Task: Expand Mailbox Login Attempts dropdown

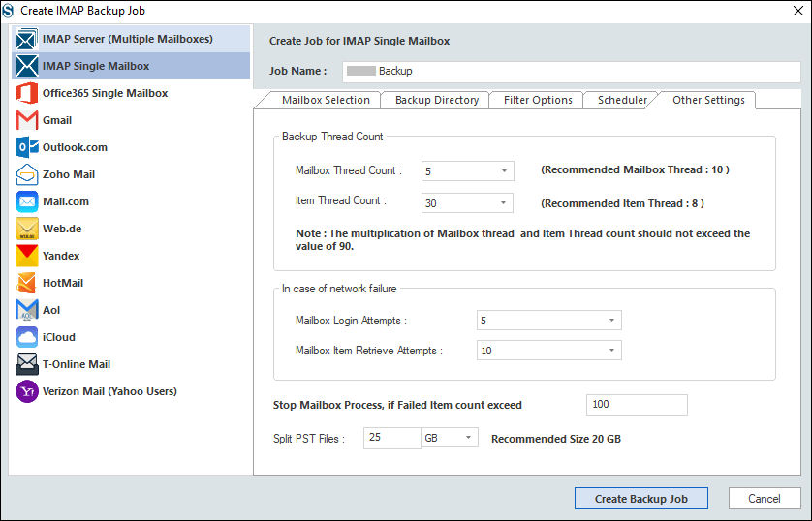Action: tap(549, 321)
